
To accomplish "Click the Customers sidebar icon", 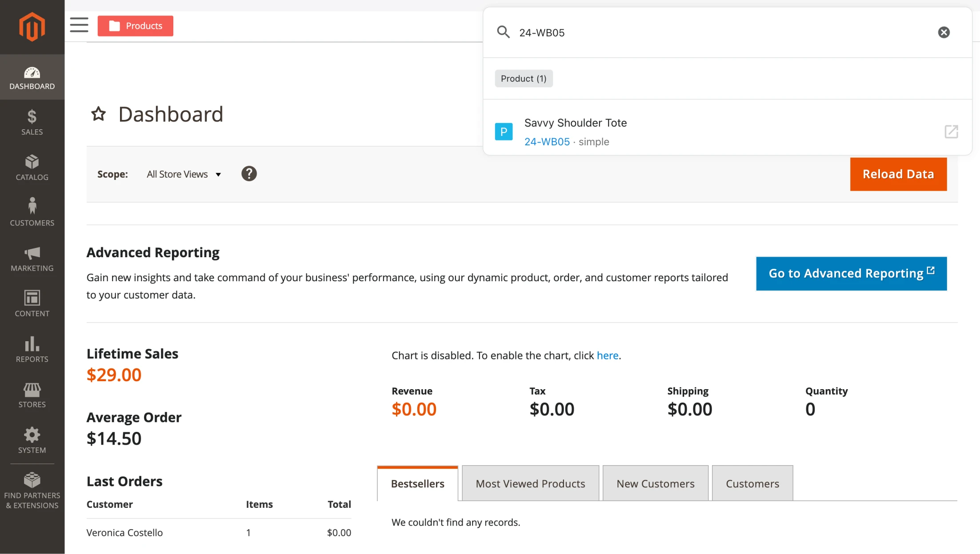I will tap(32, 212).
